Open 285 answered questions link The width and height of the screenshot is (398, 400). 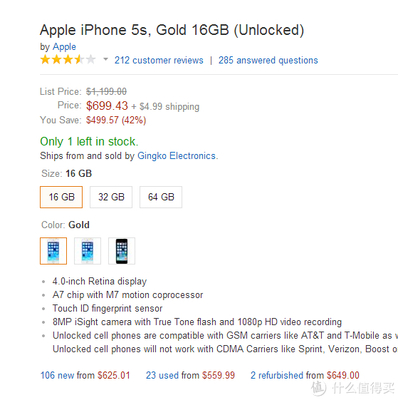(268, 60)
